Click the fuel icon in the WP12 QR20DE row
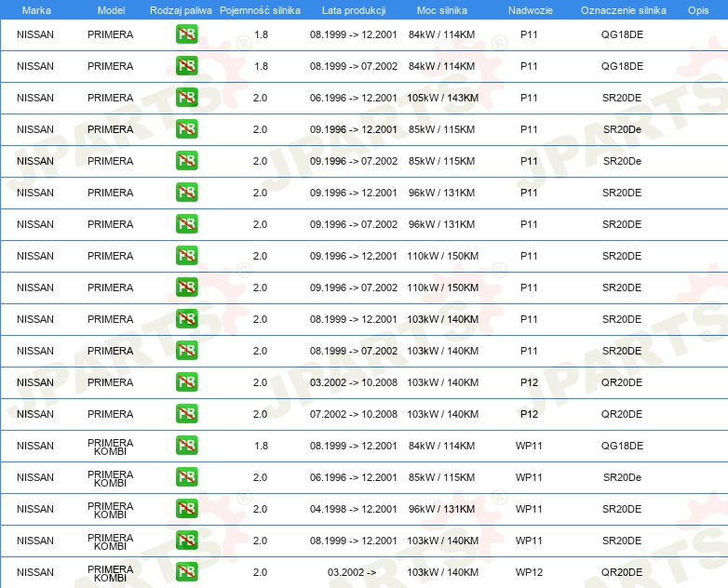 186,572
